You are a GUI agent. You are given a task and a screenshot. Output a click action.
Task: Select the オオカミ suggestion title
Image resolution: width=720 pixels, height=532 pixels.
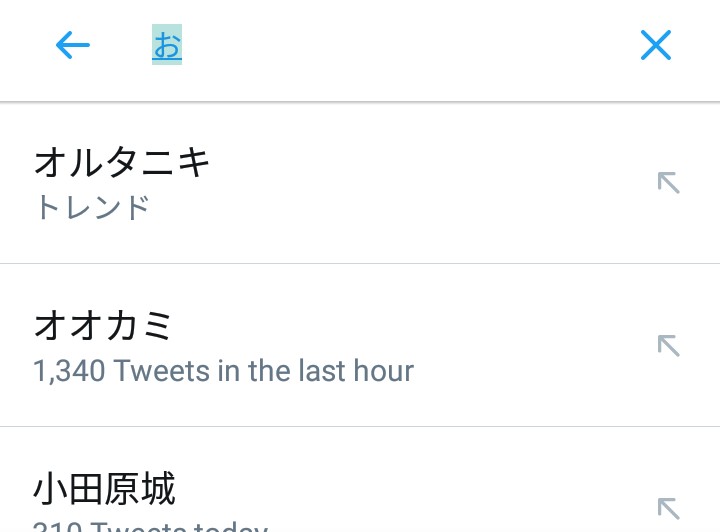(104, 325)
